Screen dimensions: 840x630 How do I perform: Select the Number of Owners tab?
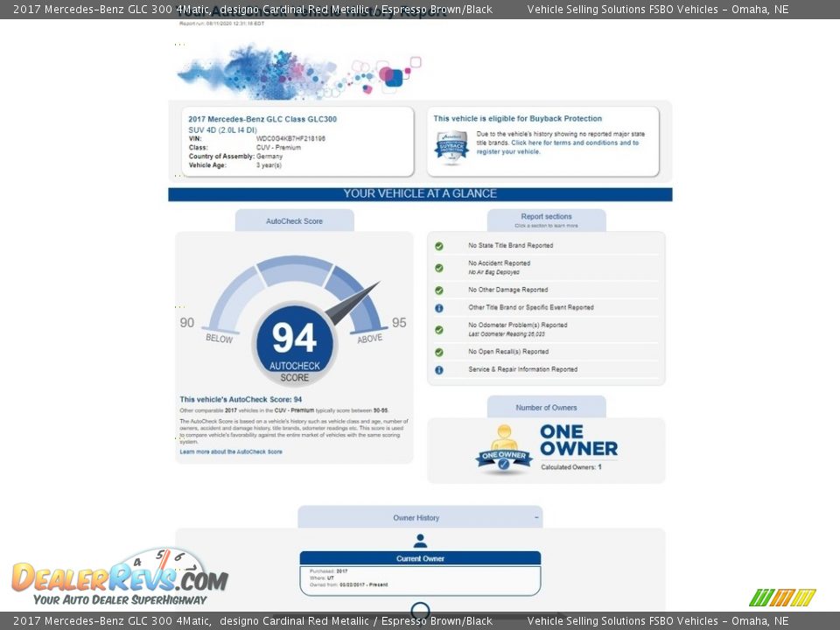click(x=546, y=408)
